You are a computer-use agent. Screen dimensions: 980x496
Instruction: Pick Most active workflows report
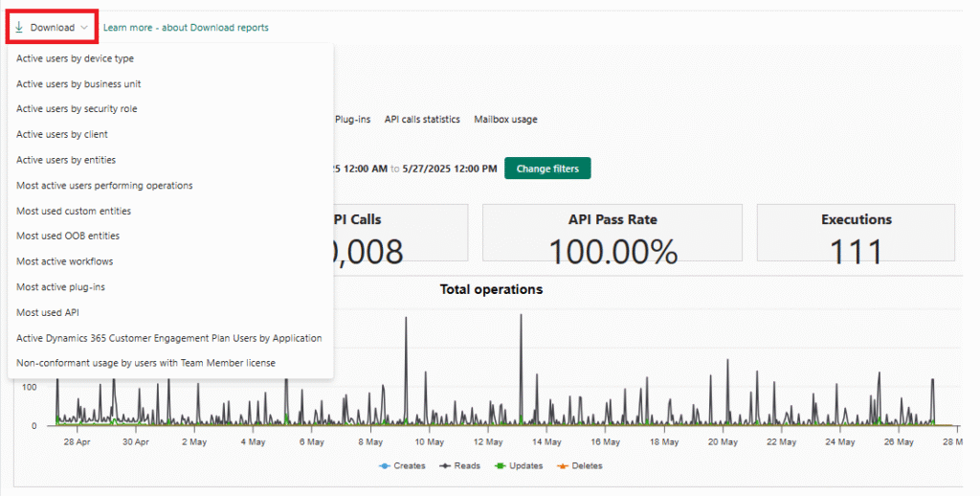click(x=63, y=261)
